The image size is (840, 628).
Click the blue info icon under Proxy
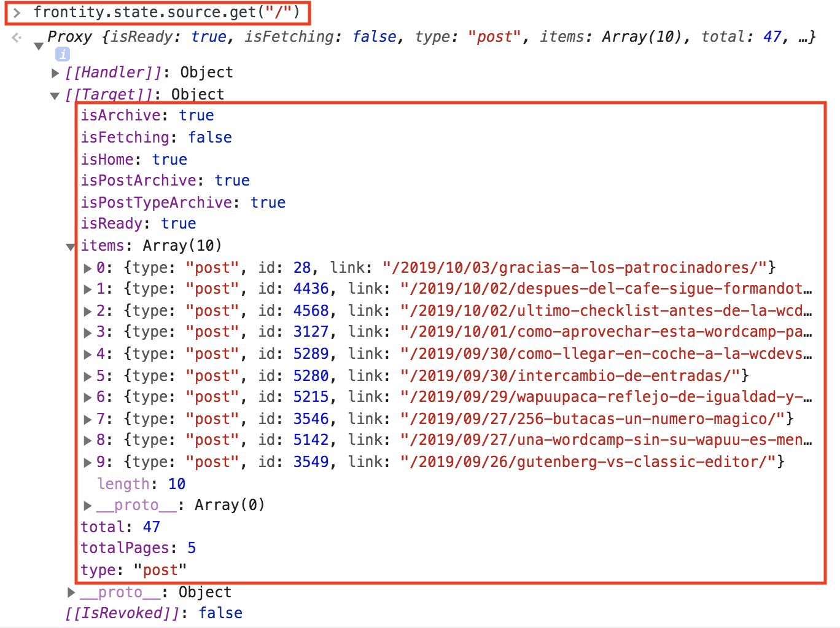(63, 55)
